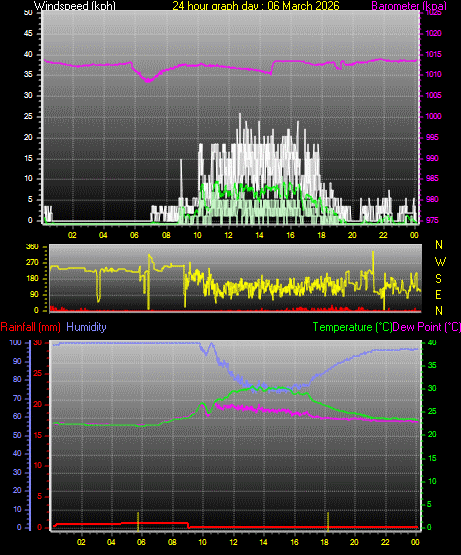This screenshot has height=555, width=461.
Task: Click the "1005" barometer axis value
Action: 433,95
